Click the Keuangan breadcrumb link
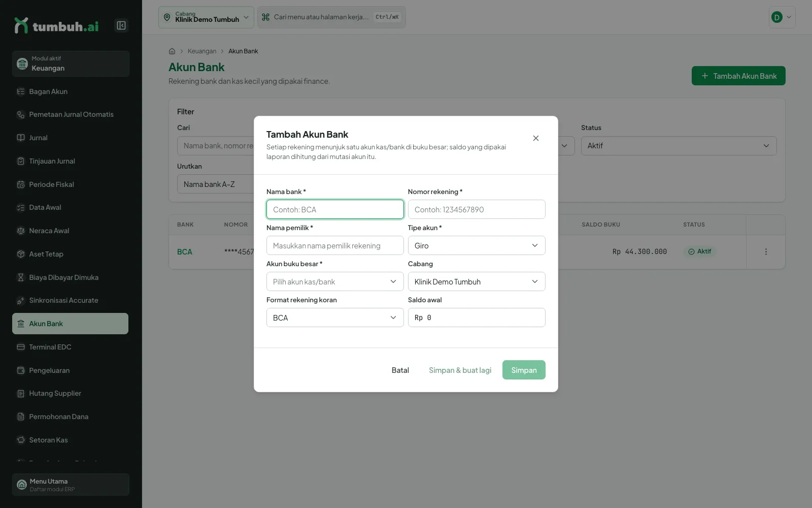The width and height of the screenshot is (812, 508). pos(202,51)
